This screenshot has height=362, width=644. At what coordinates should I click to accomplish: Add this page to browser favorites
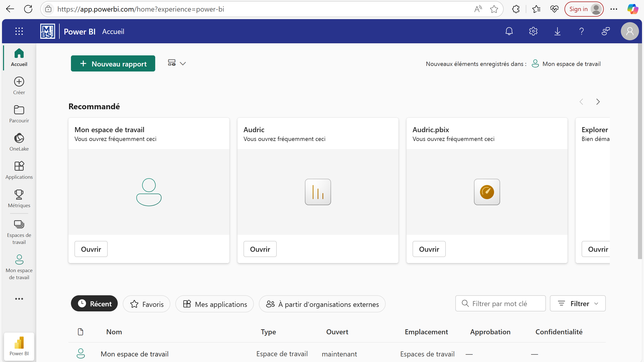[494, 9]
